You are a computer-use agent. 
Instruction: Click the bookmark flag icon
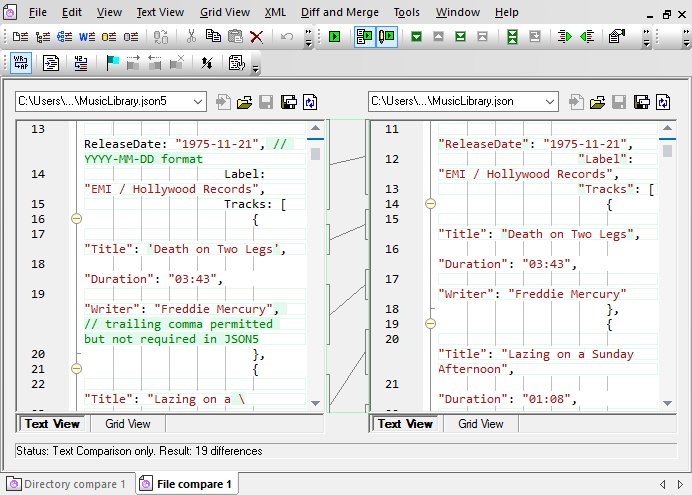tap(111, 63)
